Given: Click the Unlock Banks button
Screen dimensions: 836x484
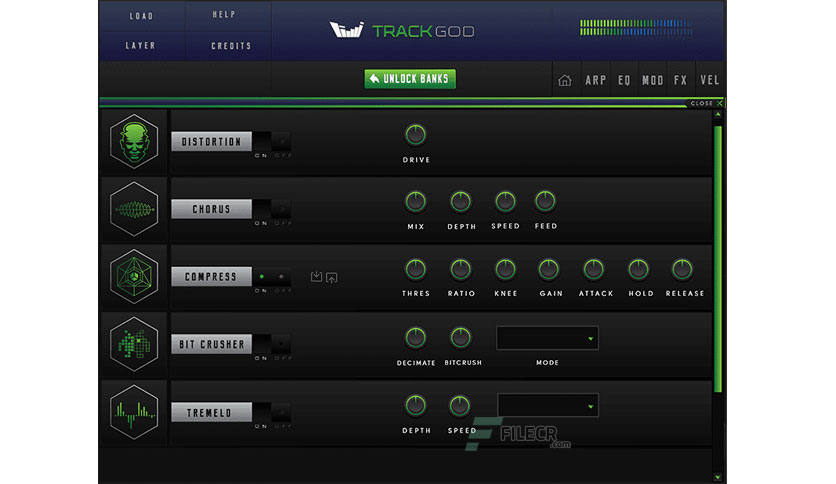Looking at the screenshot, I should pos(410,79).
